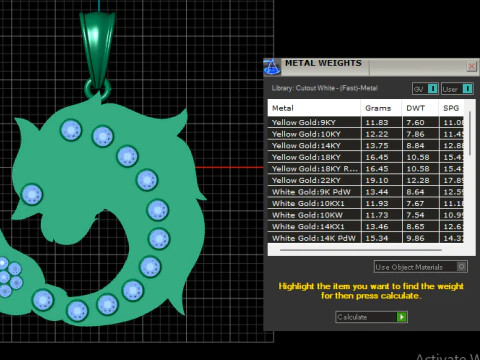Sort by the DWT column header
Image resolution: width=480 pixels, height=360 pixels.
click(420, 108)
